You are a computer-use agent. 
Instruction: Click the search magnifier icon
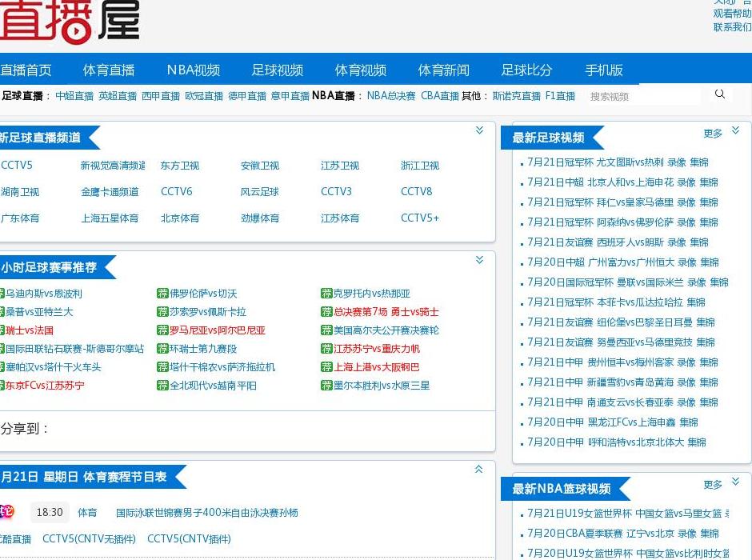pos(719,94)
